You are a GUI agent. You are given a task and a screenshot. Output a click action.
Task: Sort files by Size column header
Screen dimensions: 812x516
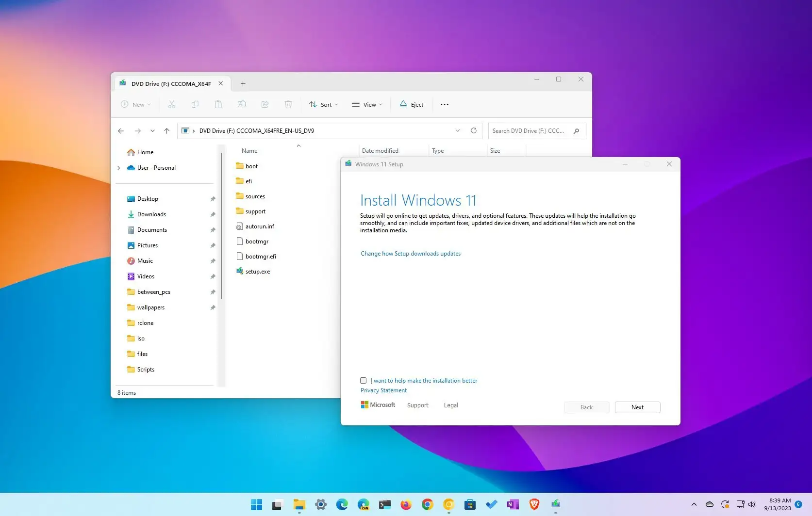coord(495,151)
